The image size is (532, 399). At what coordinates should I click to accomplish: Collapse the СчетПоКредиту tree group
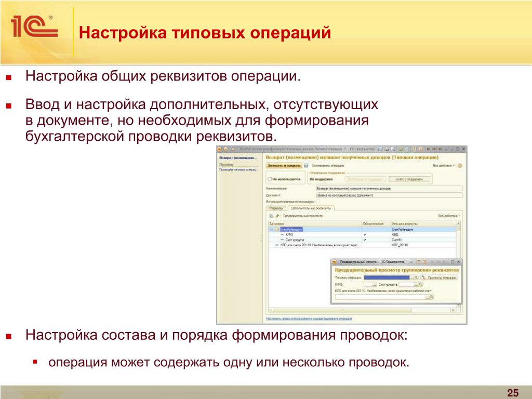(271, 229)
